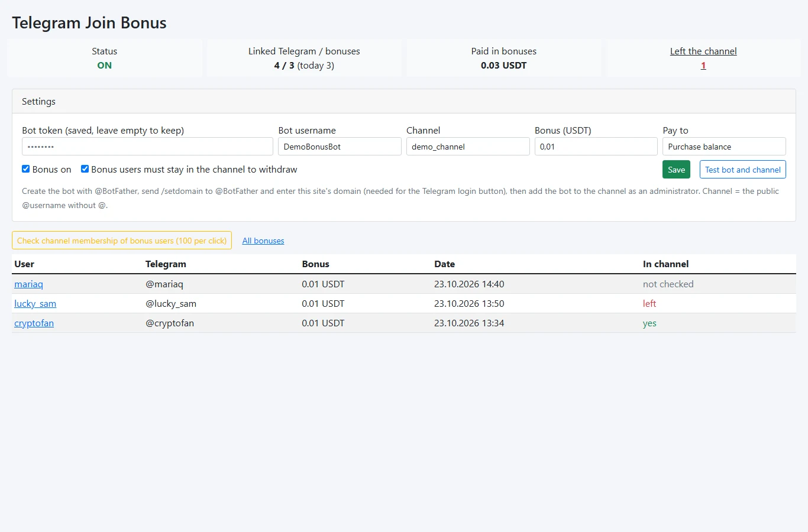Click the "@mariaq" Telegram cell

pos(164,284)
